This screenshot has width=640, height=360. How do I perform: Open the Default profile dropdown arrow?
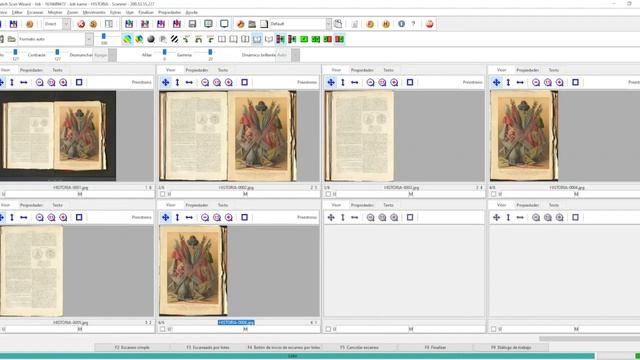pos(329,24)
